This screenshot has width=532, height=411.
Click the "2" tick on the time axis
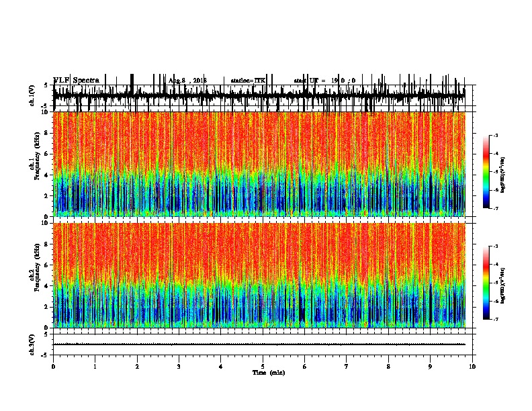point(137,367)
